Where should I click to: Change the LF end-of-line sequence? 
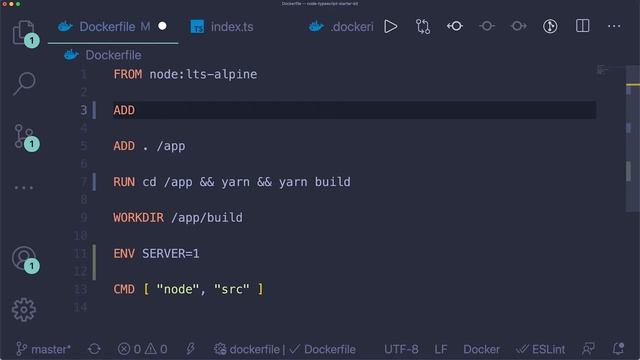(441, 349)
